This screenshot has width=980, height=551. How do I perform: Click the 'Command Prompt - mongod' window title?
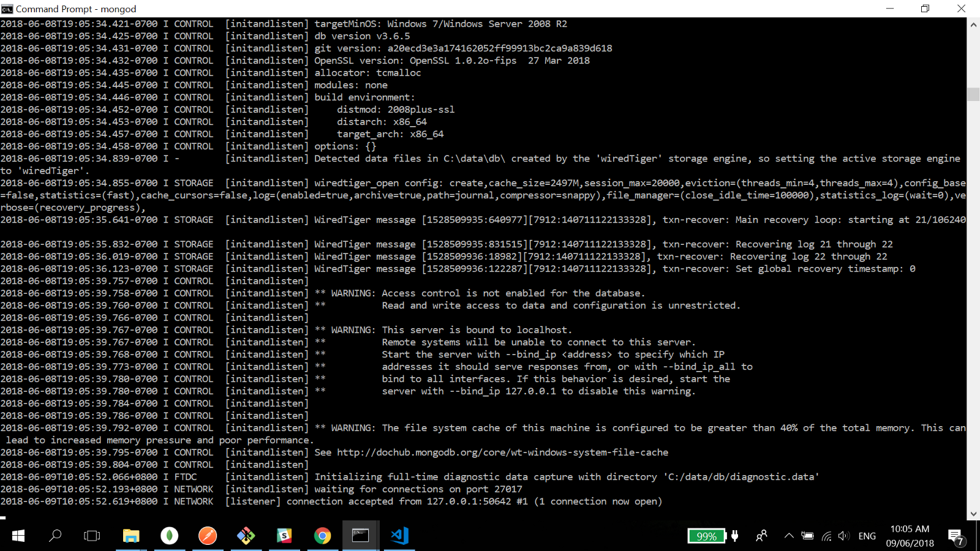coord(76,9)
